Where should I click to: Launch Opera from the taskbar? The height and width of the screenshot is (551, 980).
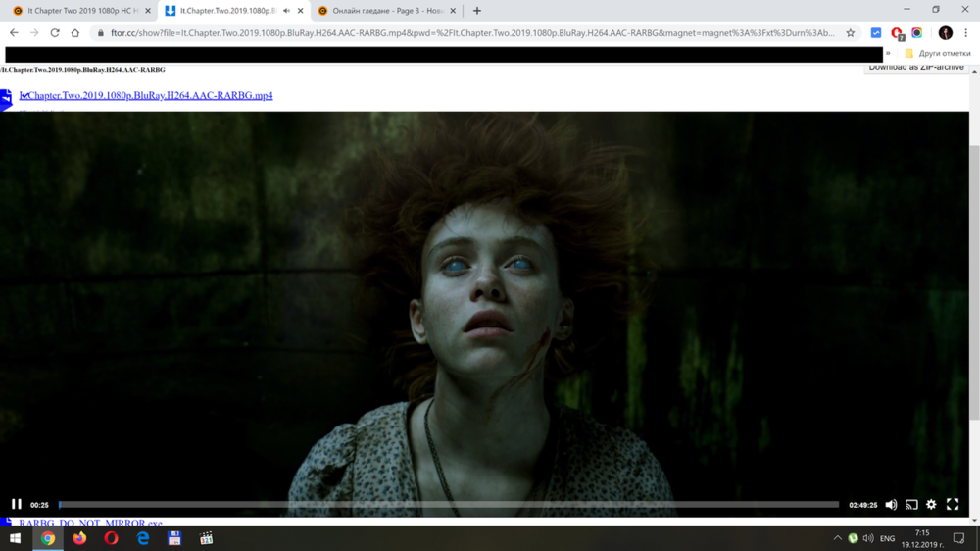pos(112,538)
